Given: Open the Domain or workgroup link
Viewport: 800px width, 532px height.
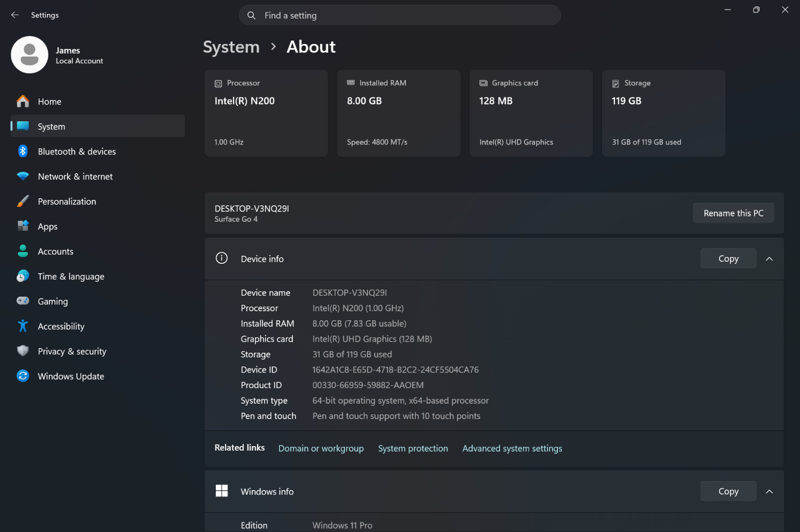Looking at the screenshot, I should 321,449.
